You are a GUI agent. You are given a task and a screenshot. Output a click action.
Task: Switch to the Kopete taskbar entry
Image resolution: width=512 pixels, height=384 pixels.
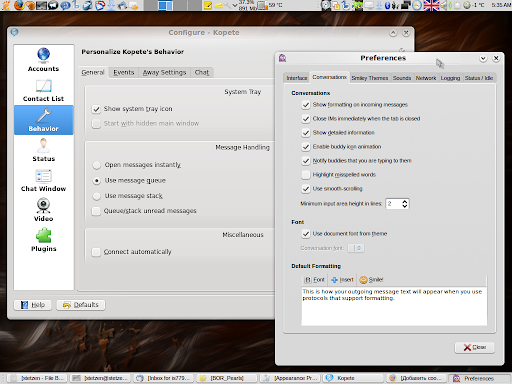353,378
